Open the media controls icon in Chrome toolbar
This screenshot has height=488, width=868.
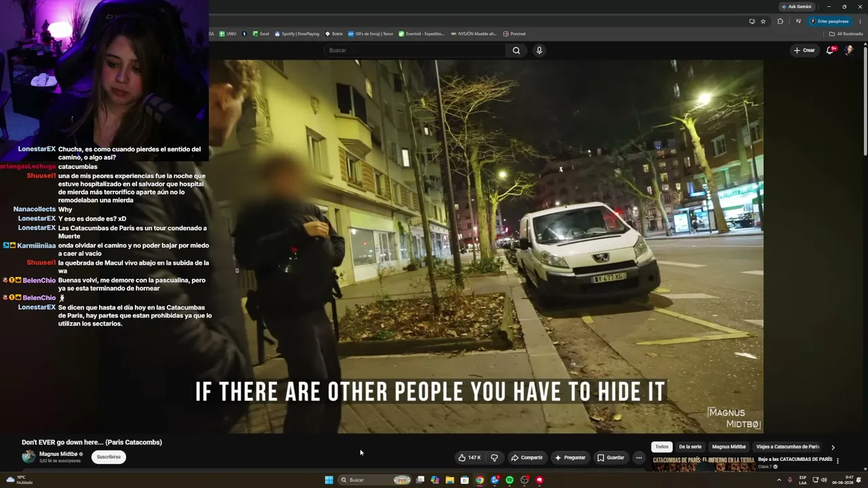[x=798, y=21]
